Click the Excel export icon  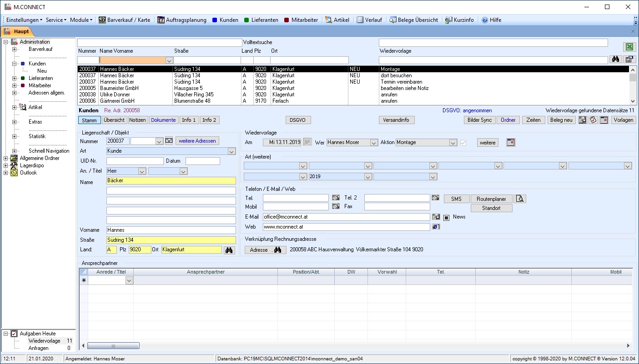(629, 47)
